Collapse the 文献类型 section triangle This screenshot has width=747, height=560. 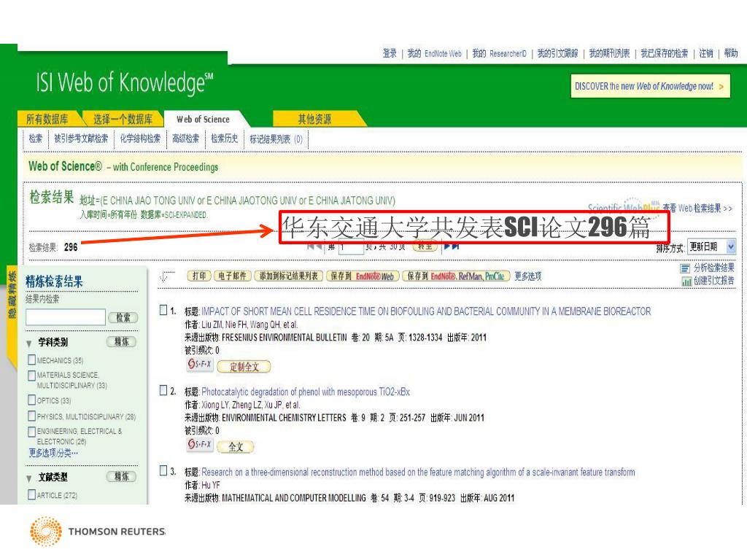pyautogui.click(x=29, y=478)
